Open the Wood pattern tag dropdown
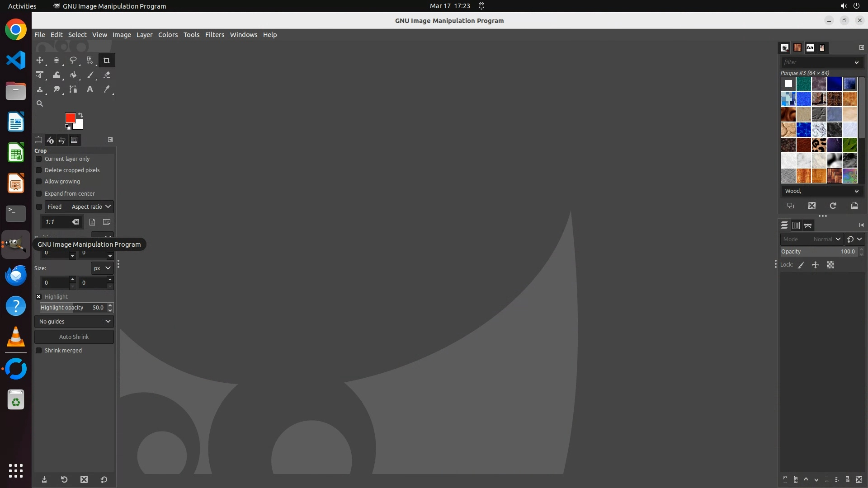The image size is (868, 488). (x=821, y=191)
